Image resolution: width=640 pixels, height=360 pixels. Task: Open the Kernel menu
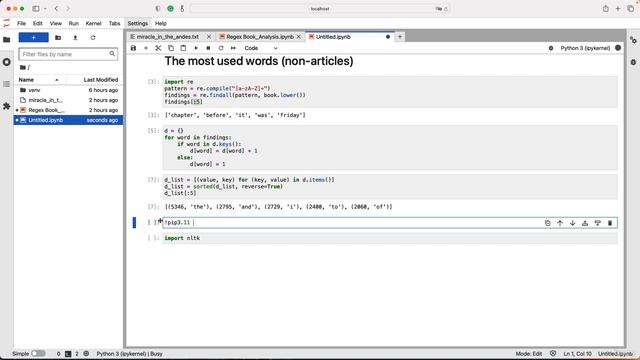click(93, 23)
